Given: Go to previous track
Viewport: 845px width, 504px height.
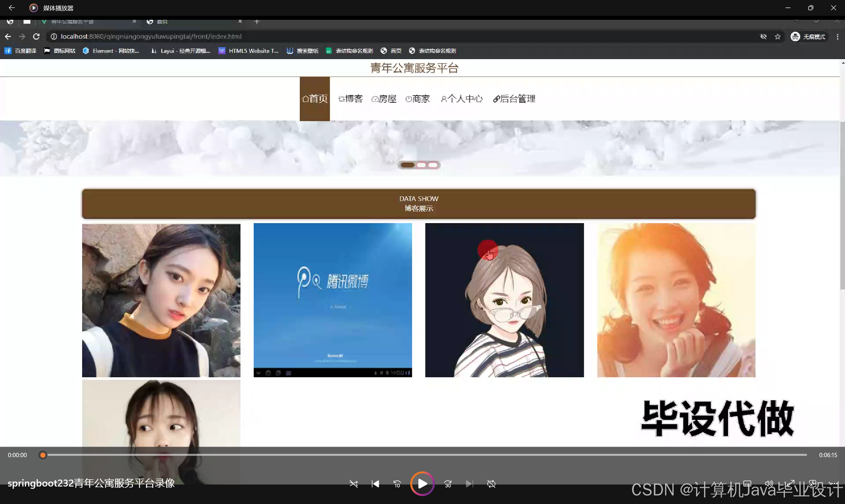Looking at the screenshot, I should click(375, 484).
